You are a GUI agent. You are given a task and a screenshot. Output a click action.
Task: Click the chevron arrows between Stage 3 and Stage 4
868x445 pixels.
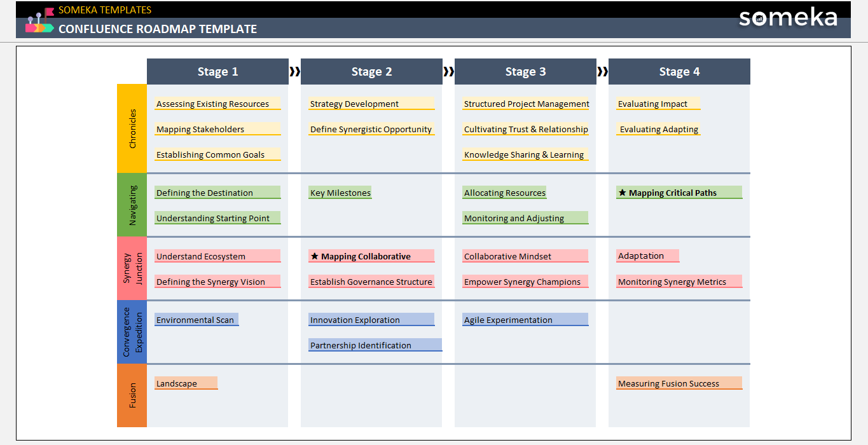(602, 72)
